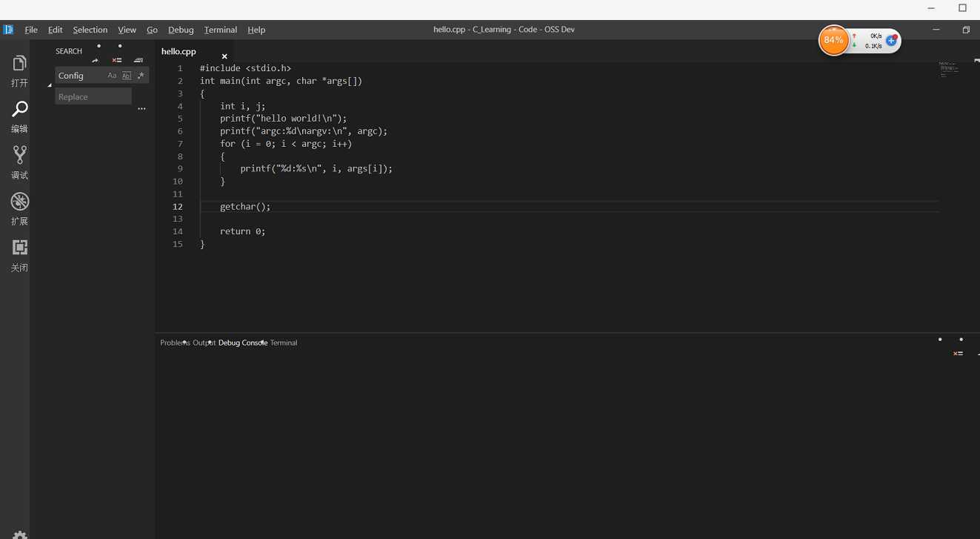
Task: Click the int main declaration line
Action: tap(281, 81)
